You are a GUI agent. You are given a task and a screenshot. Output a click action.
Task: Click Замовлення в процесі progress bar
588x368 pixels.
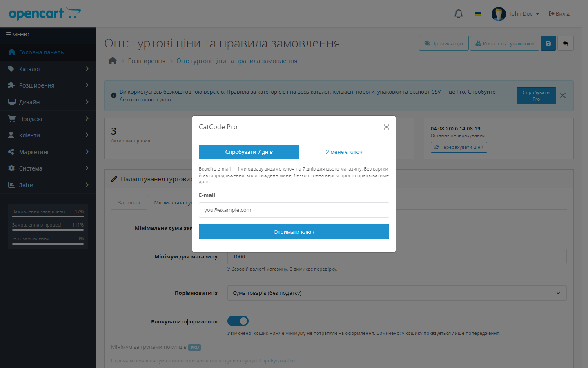pyautogui.click(x=48, y=230)
